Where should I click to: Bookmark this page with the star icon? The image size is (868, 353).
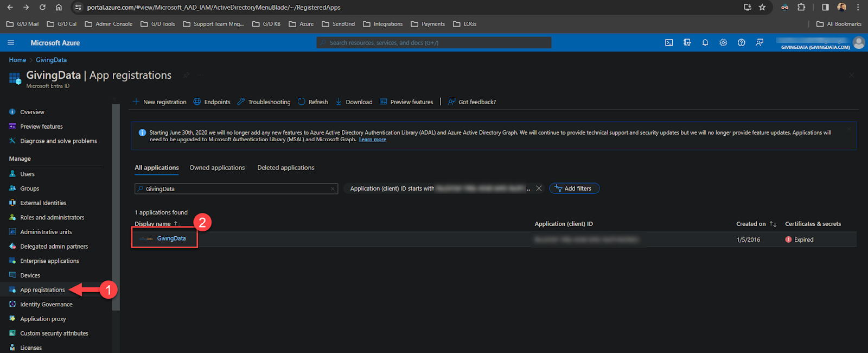tap(762, 8)
